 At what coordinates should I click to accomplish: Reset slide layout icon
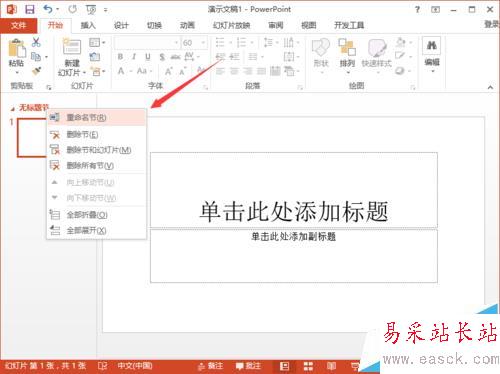point(95,57)
